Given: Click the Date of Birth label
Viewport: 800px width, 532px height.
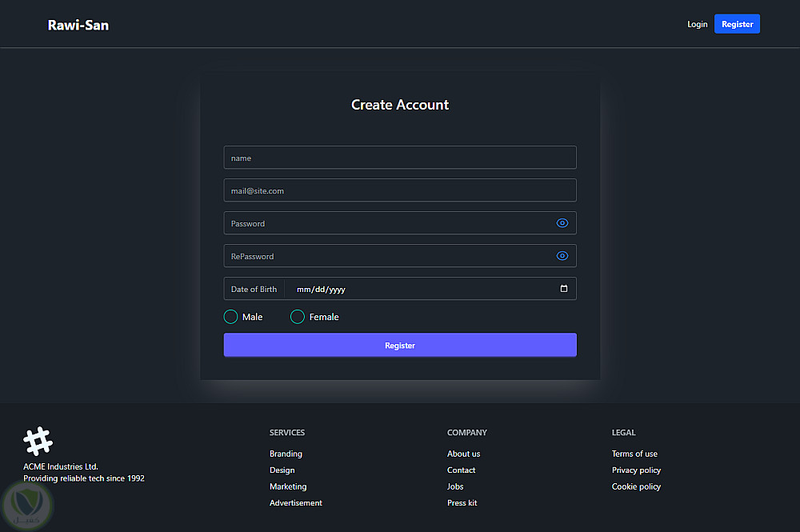Looking at the screenshot, I should [254, 289].
